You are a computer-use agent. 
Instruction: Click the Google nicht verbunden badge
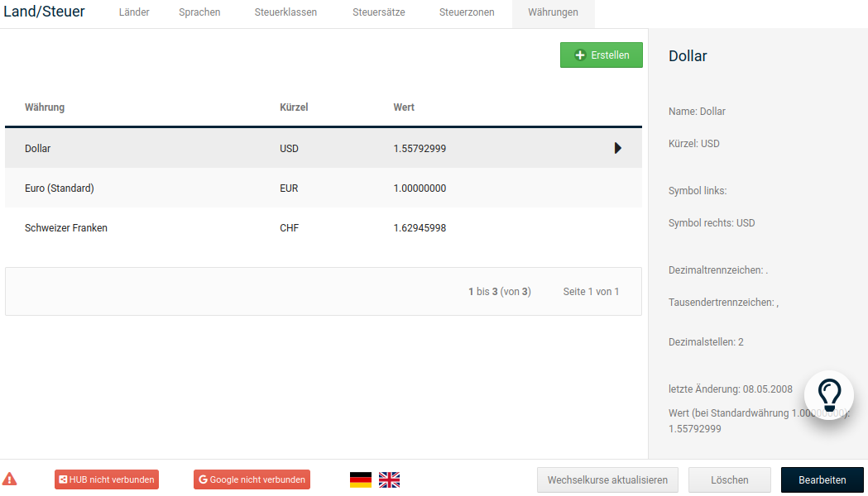tap(252, 479)
